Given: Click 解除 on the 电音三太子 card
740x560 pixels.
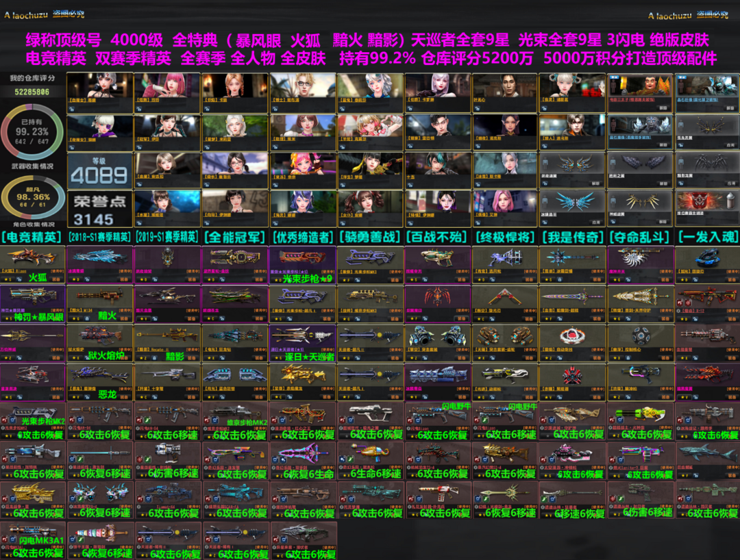Looking at the screenshot, I should pyautogui.click(x=663, y=108).
